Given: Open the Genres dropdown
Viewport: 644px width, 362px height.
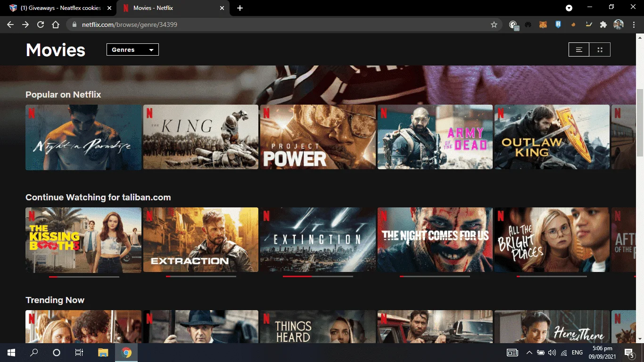Looking at the screenshot, I should tap(132, 49).
